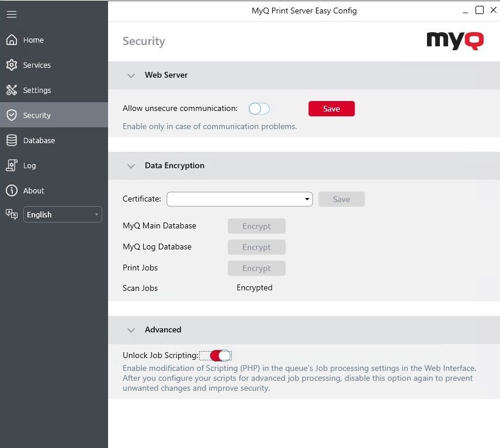Open the hamburger menu at top left
The width and height of the screenshot is (500, 448).
12,15
